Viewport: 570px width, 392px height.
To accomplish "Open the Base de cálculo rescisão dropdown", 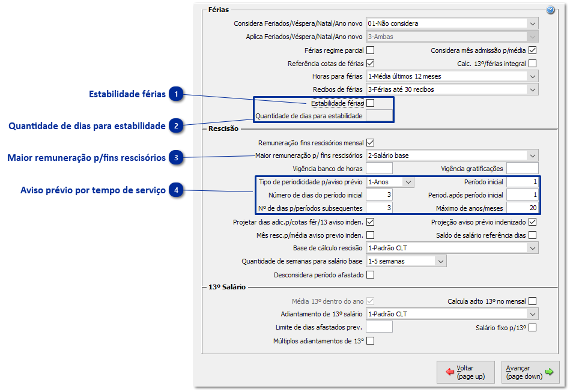I will click(x=452, y=248).
